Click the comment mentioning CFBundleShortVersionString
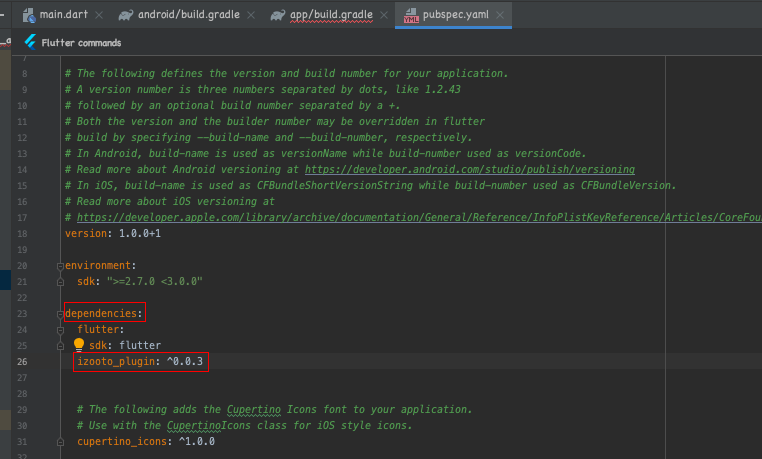The height and width of the screenshot is (459, 762). click(x=370, y=186)
